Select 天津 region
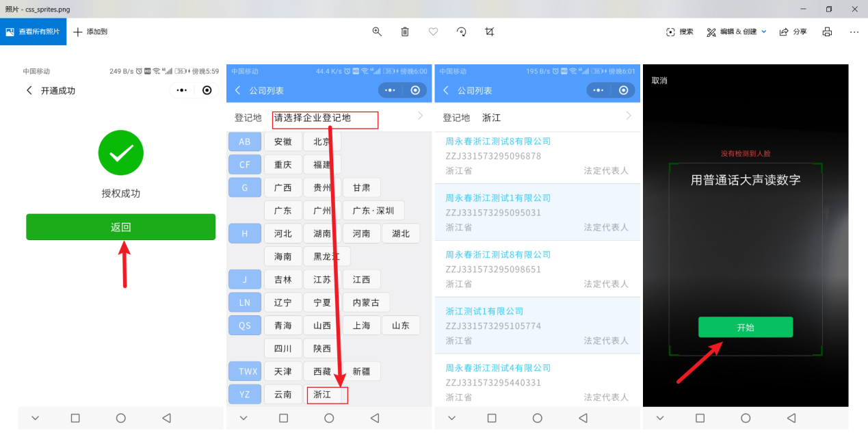 click(283, 371)
